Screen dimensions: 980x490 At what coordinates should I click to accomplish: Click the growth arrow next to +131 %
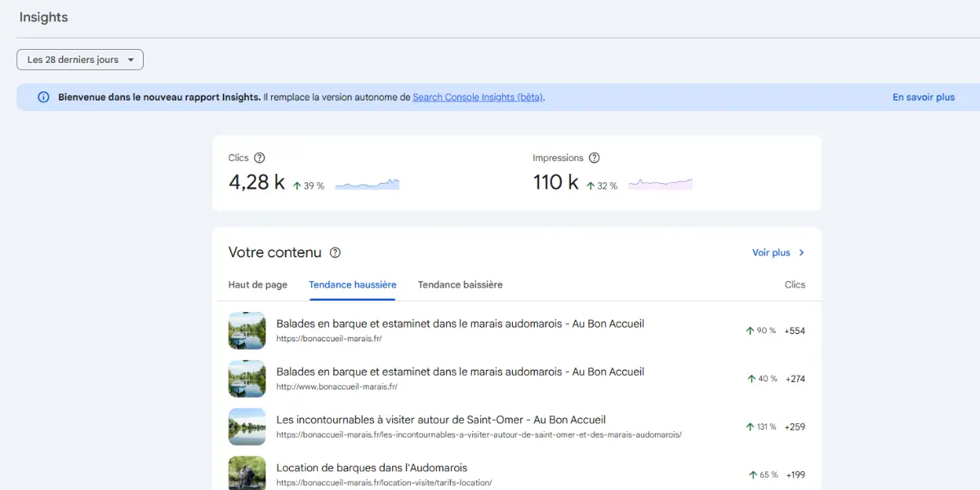coord(749,426)
